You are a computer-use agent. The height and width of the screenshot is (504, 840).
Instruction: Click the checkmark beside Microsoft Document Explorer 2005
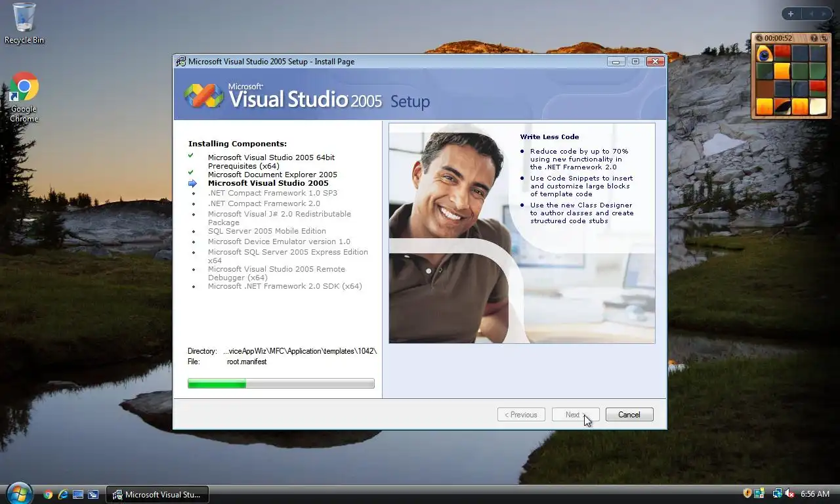coord(191,173)
